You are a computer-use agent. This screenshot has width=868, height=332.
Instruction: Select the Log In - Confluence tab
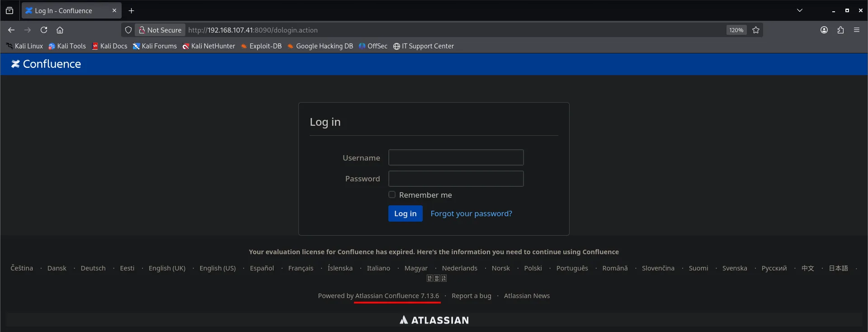(71, 10)
